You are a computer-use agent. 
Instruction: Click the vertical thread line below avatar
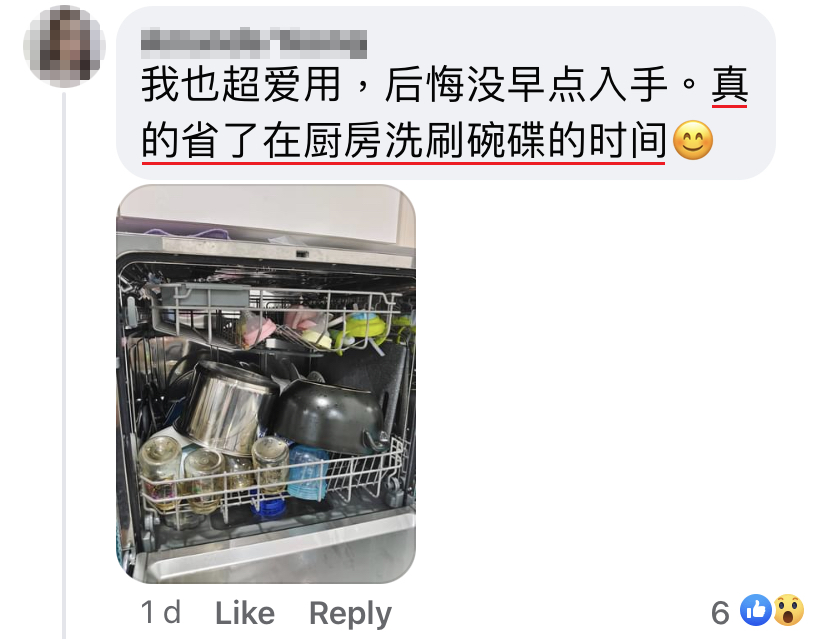coord(64,364)
